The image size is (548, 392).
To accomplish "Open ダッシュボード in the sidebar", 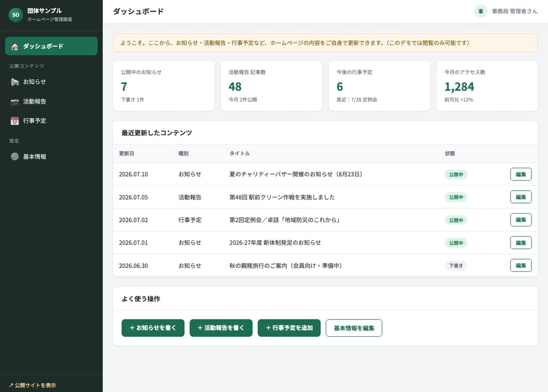I will [x=51, y=46].
